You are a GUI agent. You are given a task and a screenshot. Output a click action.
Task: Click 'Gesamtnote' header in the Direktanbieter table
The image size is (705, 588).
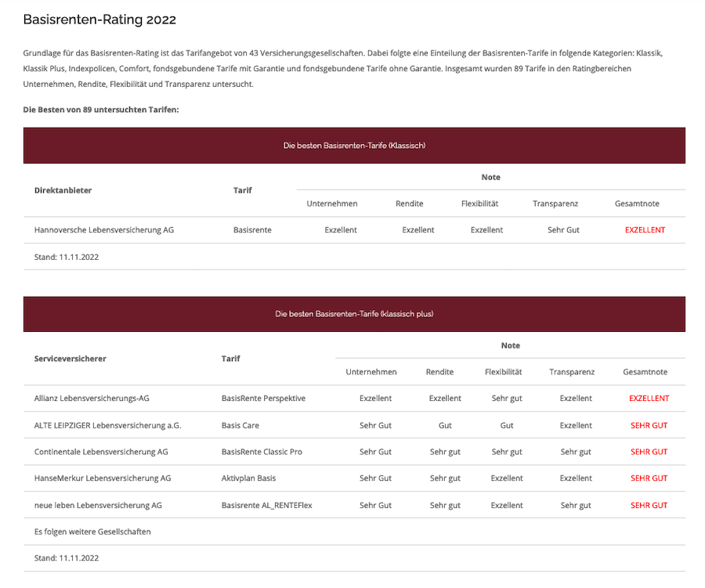[x=637, y=204]
